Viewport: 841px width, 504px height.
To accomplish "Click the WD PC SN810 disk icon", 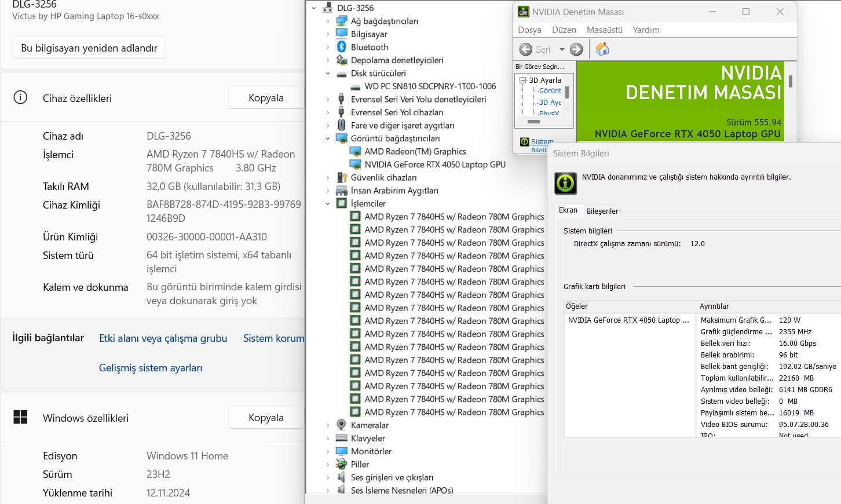I will click(356, 86).
